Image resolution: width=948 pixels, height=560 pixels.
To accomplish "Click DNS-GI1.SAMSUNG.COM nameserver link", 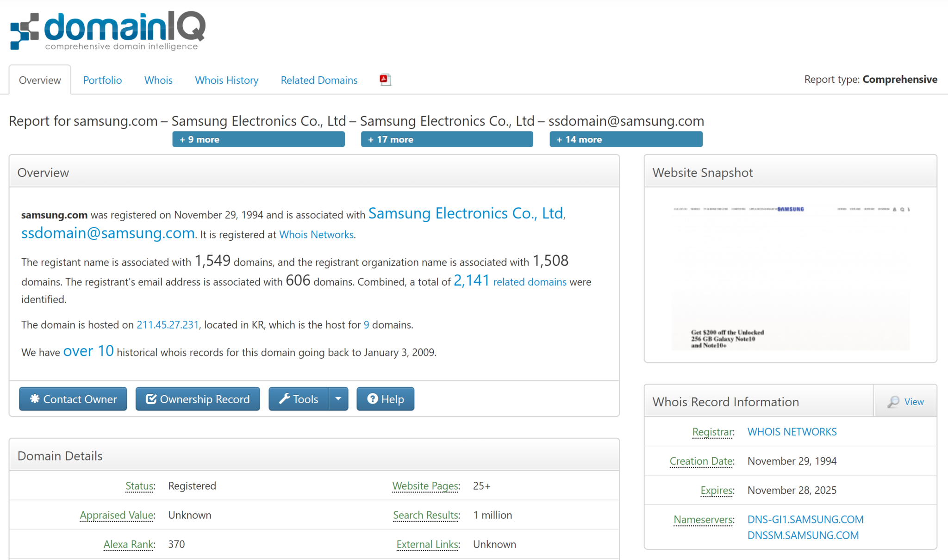I will tap(805, 519).
